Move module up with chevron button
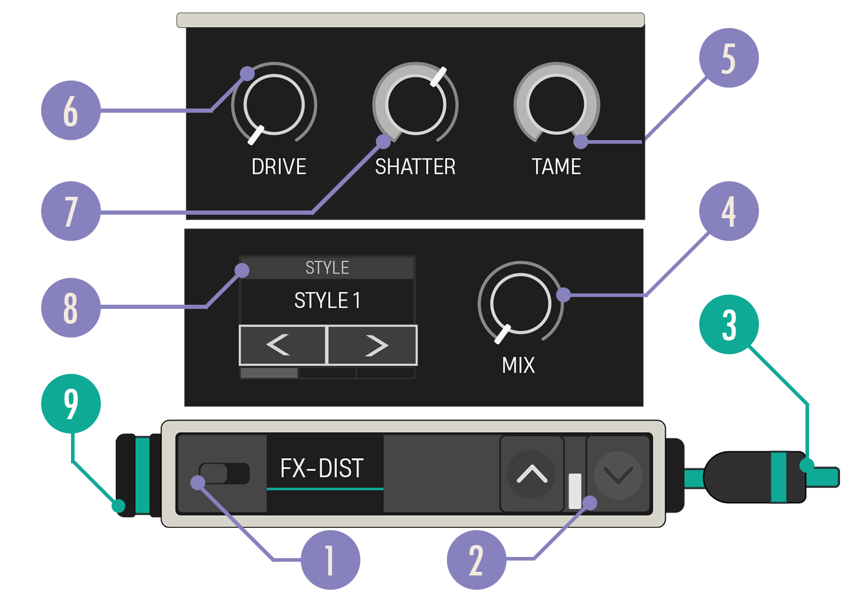This screenshot has width=852, height=616. pyautogui.click(x=532, y=474)
